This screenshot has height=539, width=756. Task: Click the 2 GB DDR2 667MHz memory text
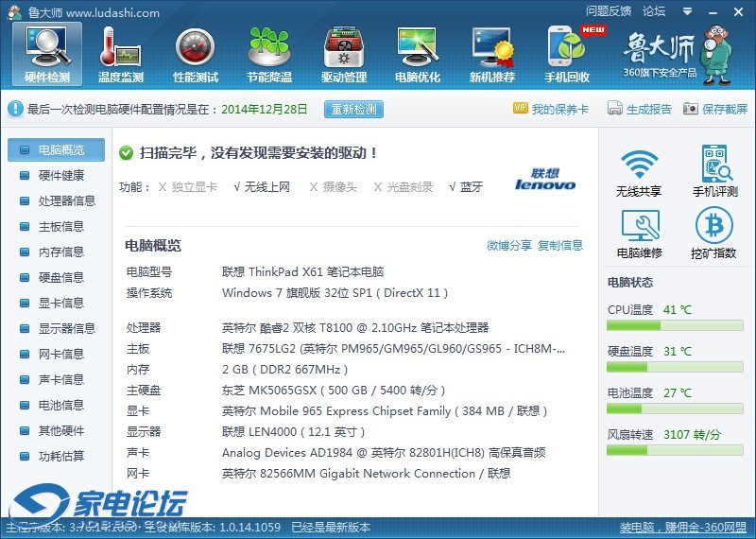(285, 370)
